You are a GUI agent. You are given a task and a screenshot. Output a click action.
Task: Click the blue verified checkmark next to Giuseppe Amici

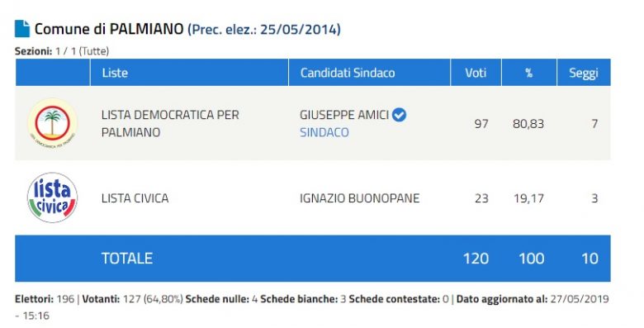pyautogui.click(x=400, y=115)
